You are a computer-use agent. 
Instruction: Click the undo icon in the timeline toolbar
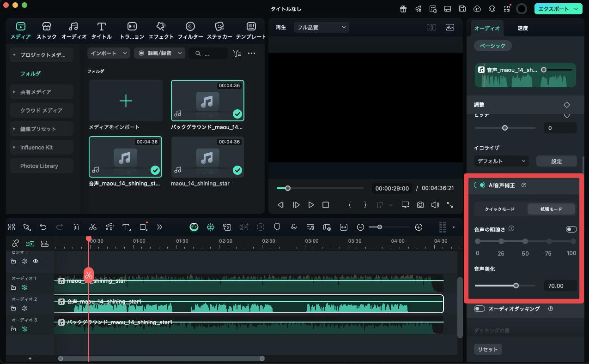[x=43, y=227]
